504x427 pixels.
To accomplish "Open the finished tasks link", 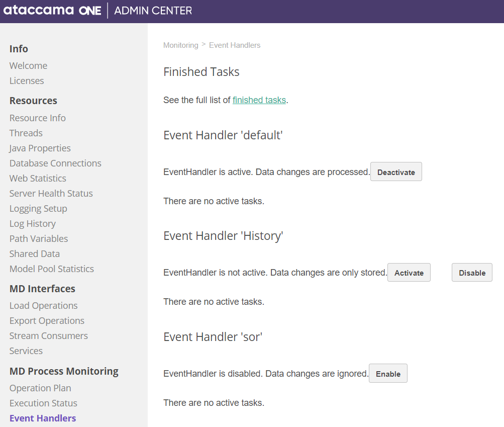I will click(x=259, y=100).
